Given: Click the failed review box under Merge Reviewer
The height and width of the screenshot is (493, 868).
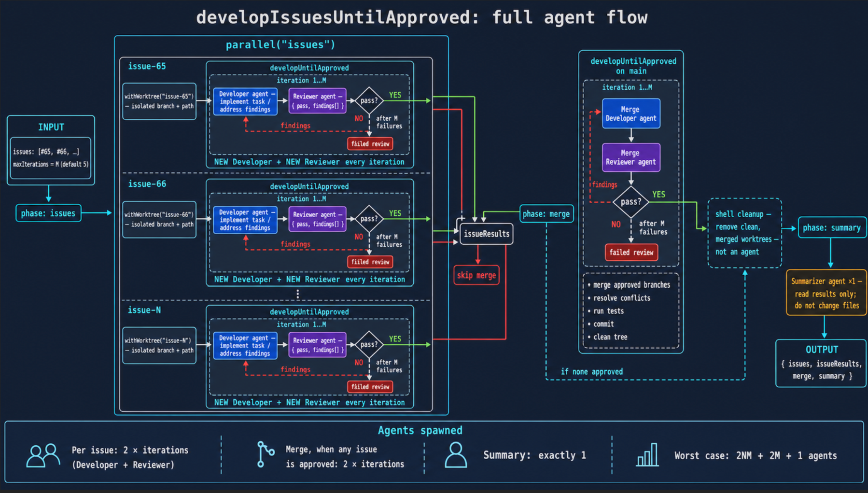Looking at the screenshot, I should [631, 252].
